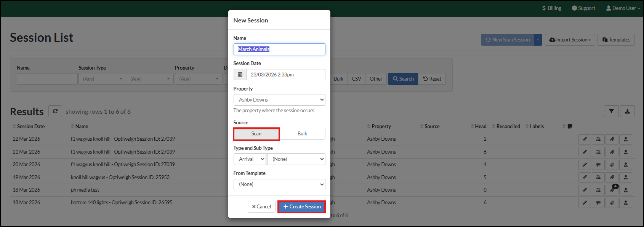Click the pencil edit icon for 22 Mar 2026 session

(585, 139)
